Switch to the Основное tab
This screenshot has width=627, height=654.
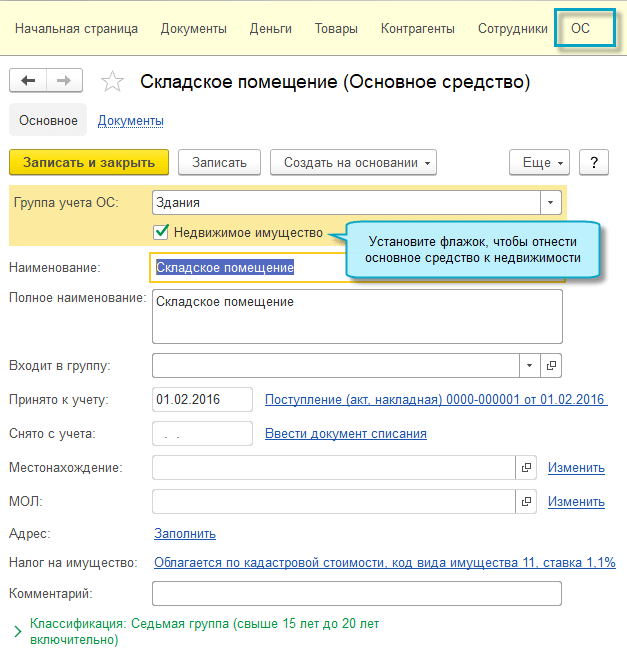tap(48, 120)
